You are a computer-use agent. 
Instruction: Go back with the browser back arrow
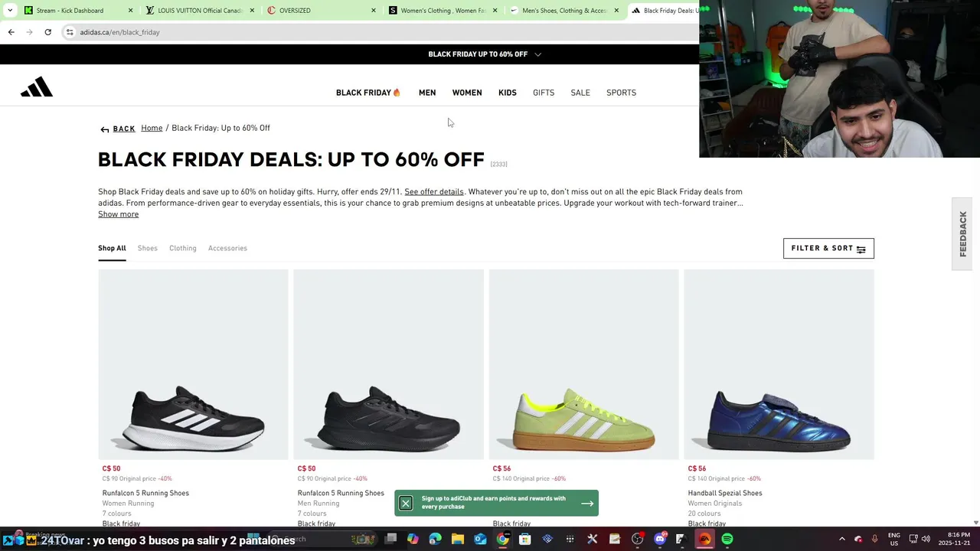click(x=11, y=32)
